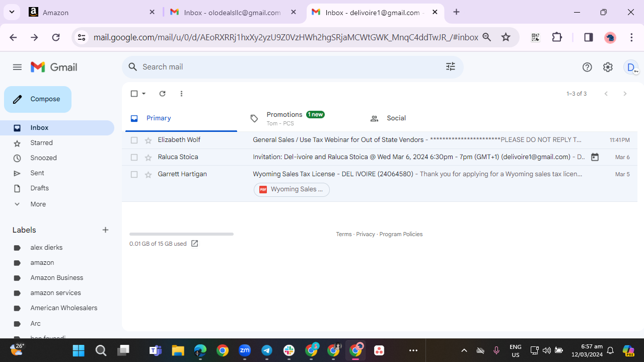Click the calendar invite icon on Raluca email
This screenshot has height=362, width=644.
[595, 157]
